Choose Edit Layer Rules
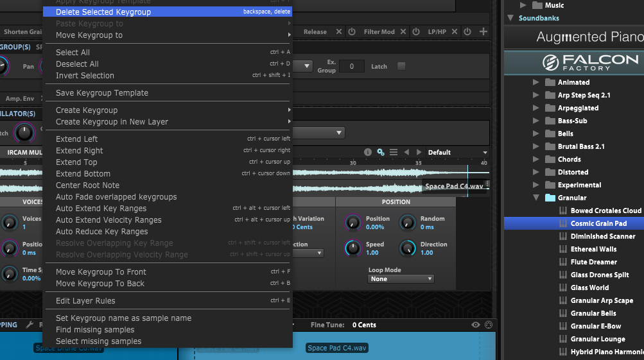This screenshot has width=644, height=360. click(168, 301)
